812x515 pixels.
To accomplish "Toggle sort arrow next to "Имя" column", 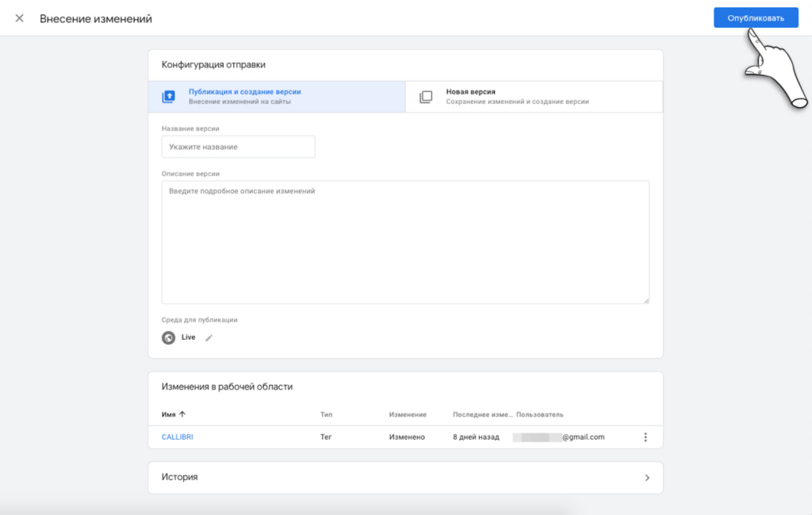I will coord(182,414).
